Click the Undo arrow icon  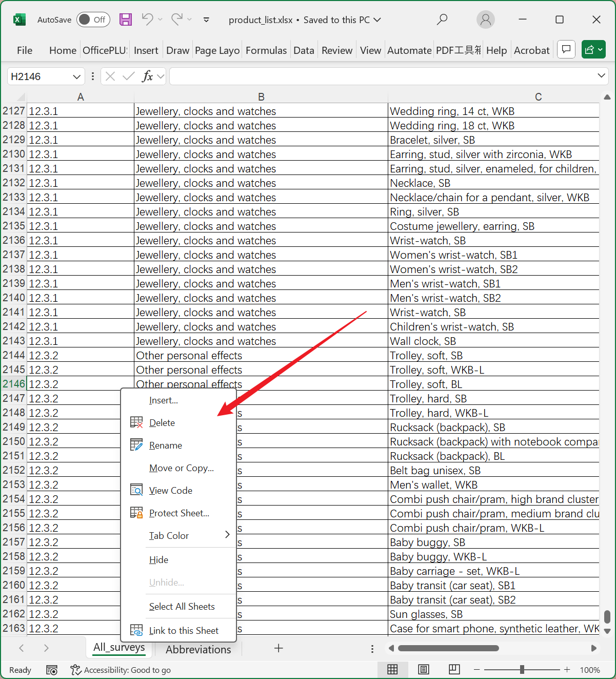pyautogui.click(x=147, y=20)
